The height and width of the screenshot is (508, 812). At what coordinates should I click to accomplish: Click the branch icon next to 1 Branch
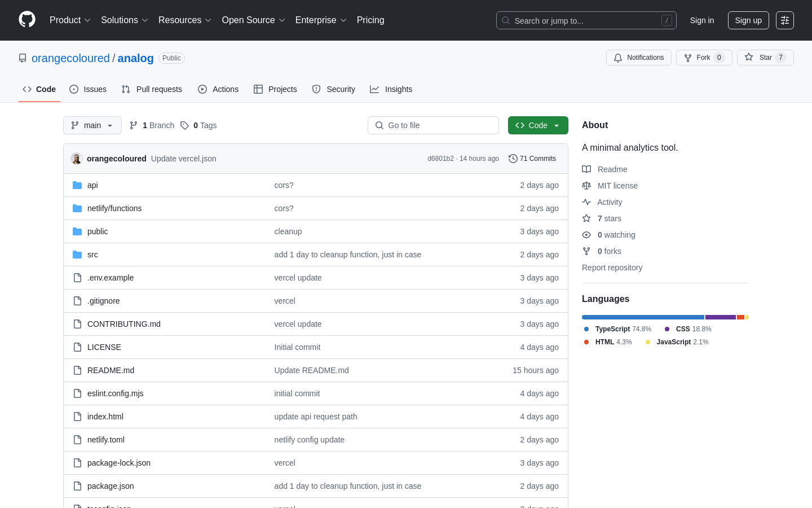pyautogui.click(x=134, y=125)
